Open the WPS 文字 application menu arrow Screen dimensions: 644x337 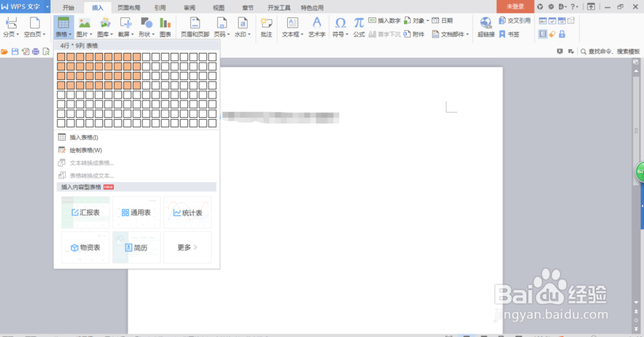click(47, 7)
